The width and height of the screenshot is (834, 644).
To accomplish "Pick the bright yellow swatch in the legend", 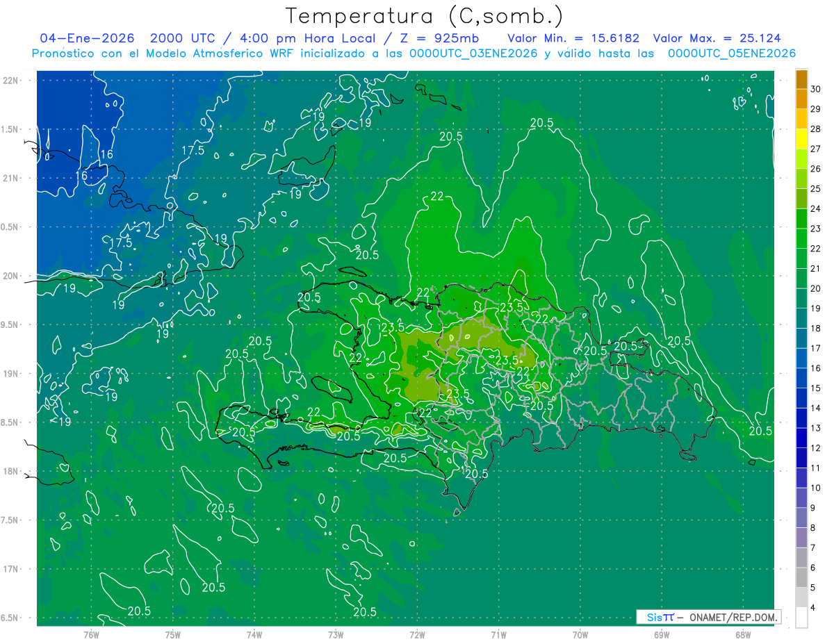I will (801, 140).
